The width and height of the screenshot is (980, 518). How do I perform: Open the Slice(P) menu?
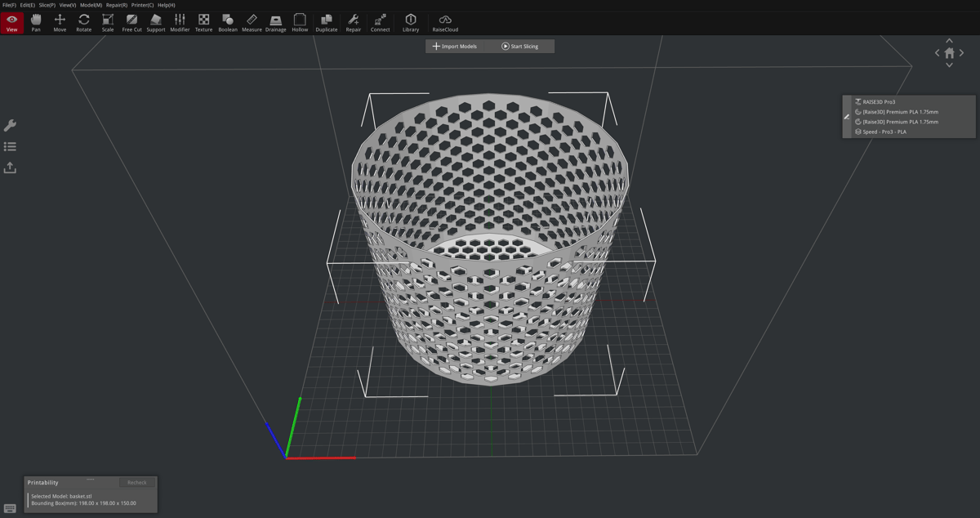tap(47, 5)
